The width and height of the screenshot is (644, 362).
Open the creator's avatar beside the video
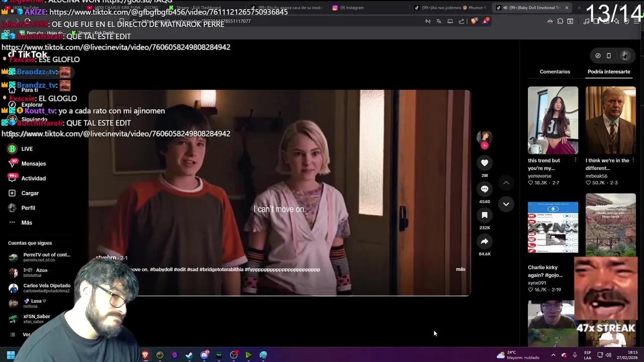(x=484, y=137)
